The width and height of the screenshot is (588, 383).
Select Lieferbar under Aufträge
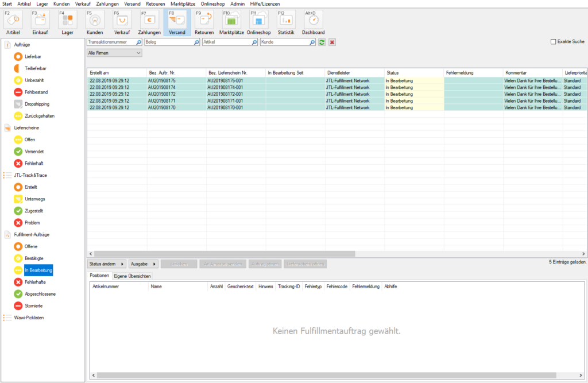[33, 57]
